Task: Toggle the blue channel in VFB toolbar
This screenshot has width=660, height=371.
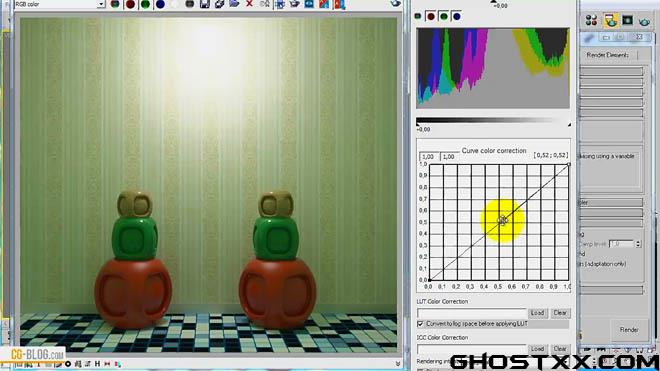Action: pos(160,4)
